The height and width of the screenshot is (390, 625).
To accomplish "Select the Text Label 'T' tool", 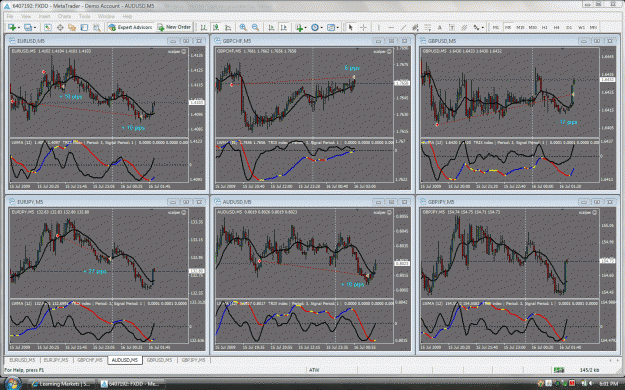I will pos(452,27).
